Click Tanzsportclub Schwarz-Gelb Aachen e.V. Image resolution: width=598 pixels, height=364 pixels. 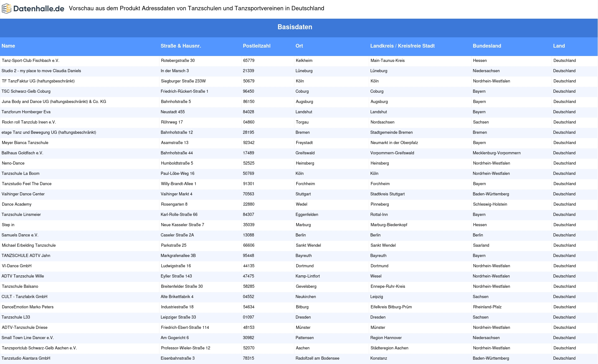pyautogui.click(x=39, y=348)
